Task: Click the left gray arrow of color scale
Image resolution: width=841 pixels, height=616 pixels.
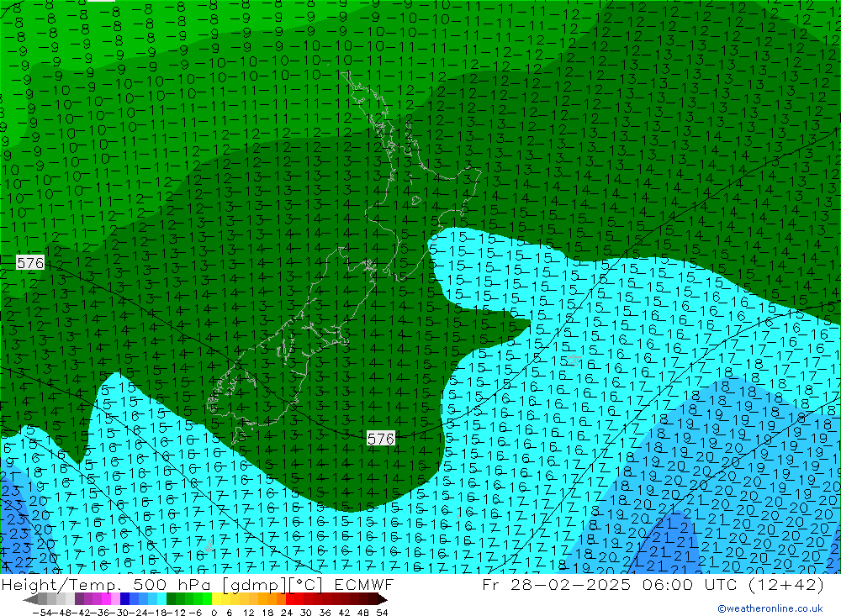Action: [x=30, y=599]
